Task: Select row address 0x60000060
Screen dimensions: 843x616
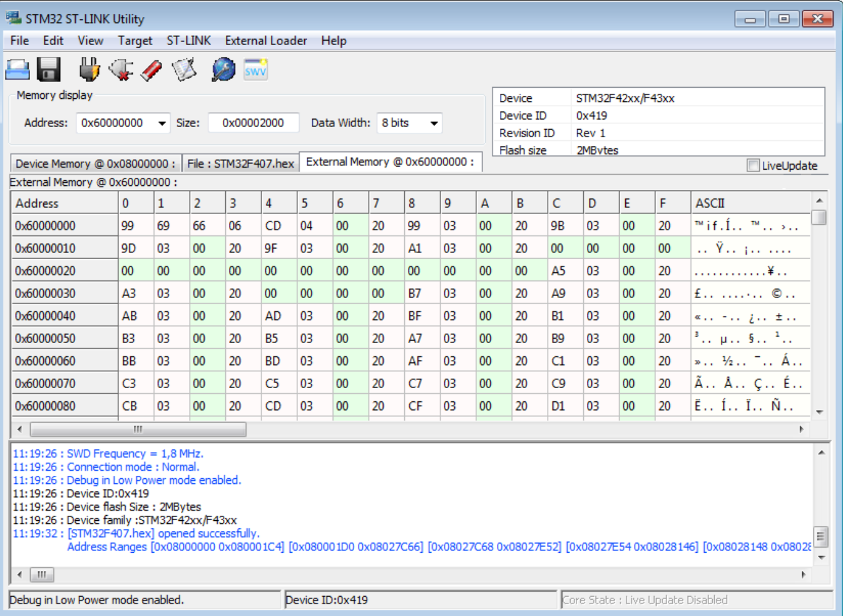Action: (65, 361)
